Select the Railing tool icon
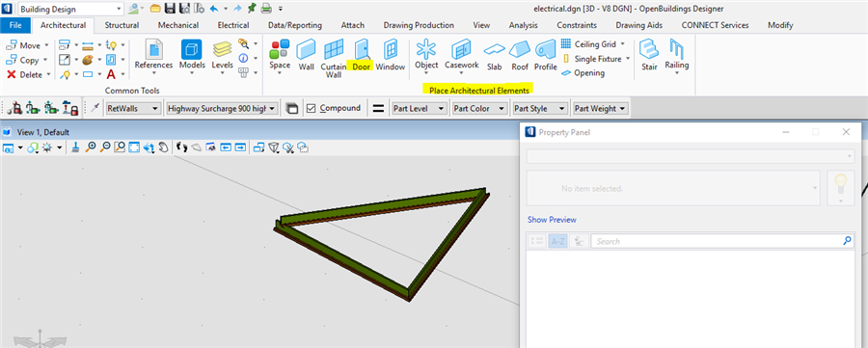This screenshot has height=348, width=868. [x=676, y=50]
